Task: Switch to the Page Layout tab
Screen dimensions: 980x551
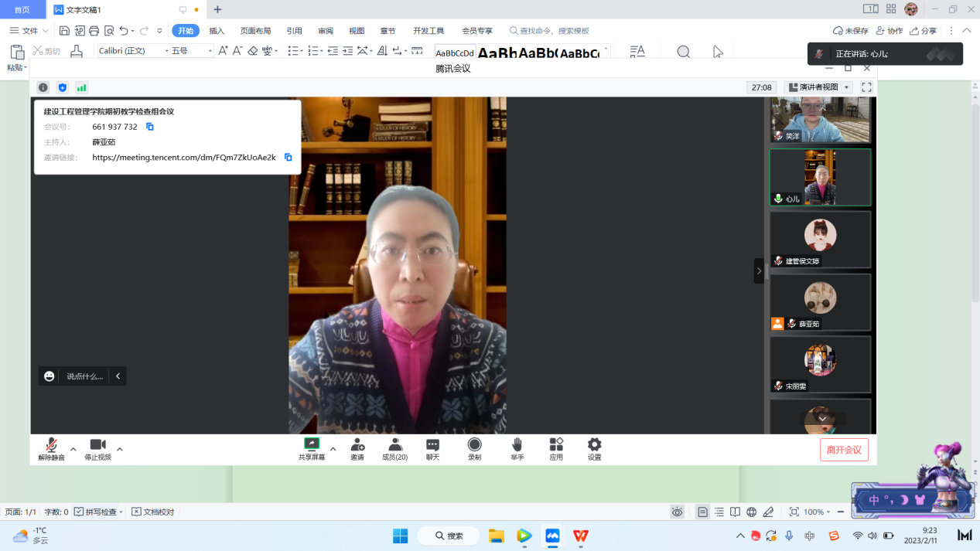Action: click(x=255, y=31)
